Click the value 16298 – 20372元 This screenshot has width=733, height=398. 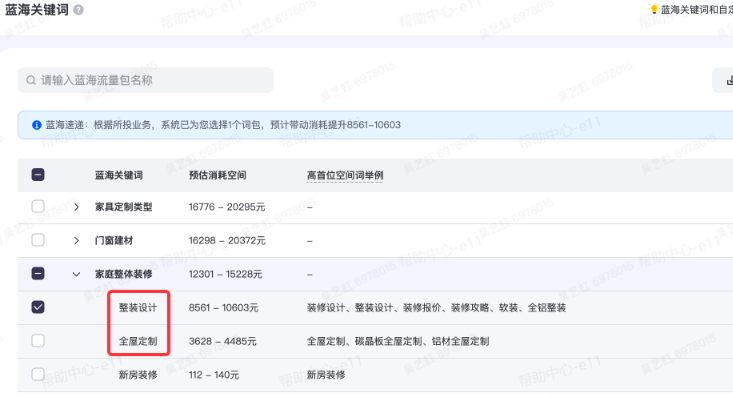pos(227,240)
